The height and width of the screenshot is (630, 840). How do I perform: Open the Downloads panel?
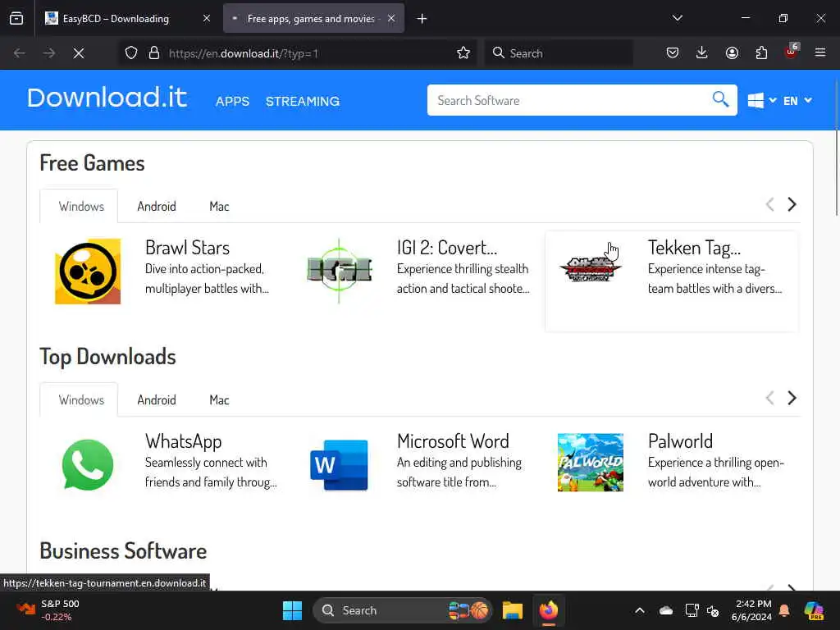coord(702,53)
